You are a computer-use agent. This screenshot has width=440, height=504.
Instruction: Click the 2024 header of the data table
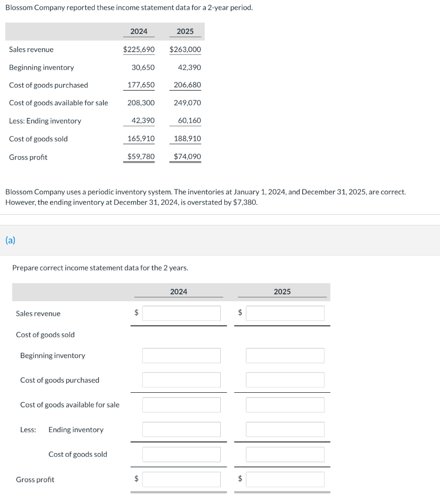(x=138, y=31)
